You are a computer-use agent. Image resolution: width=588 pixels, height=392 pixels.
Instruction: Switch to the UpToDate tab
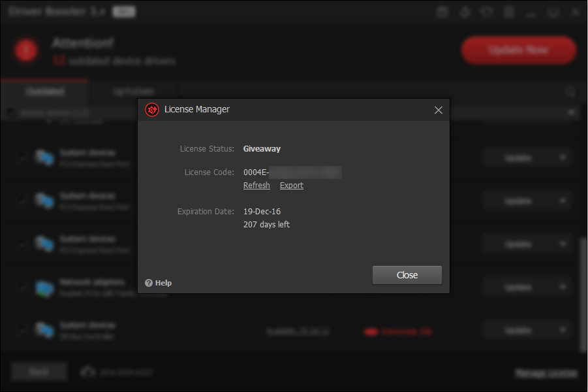point(133,91)
